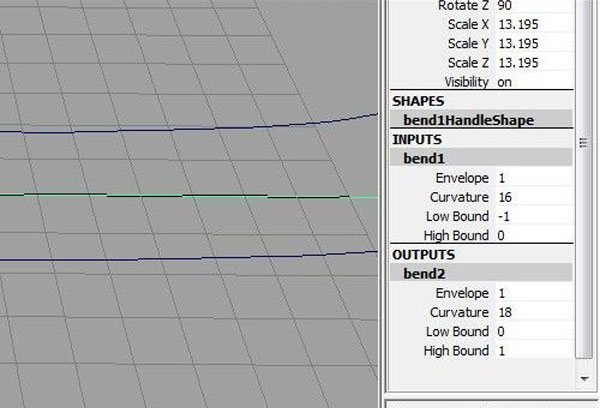Select the Rotate Z value field
This screenshot has height=408, width=600.
[534, 6]
